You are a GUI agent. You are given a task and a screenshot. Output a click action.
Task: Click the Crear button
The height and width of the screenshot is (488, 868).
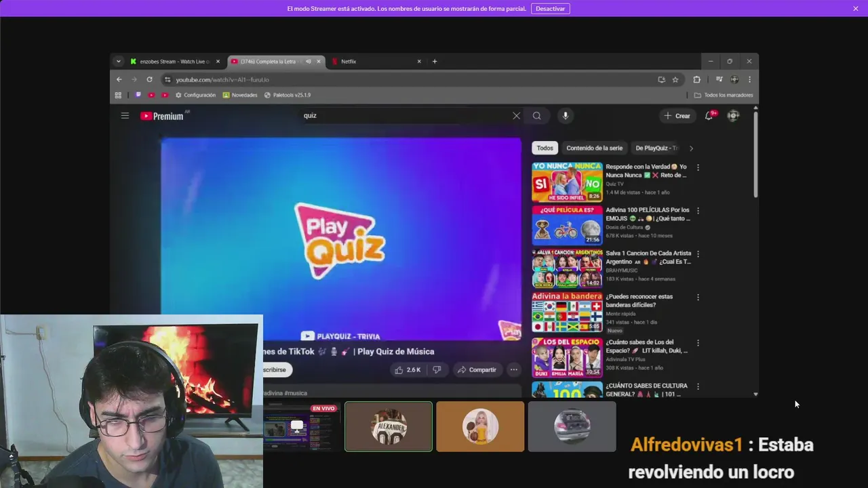click(x=677, y=116)
